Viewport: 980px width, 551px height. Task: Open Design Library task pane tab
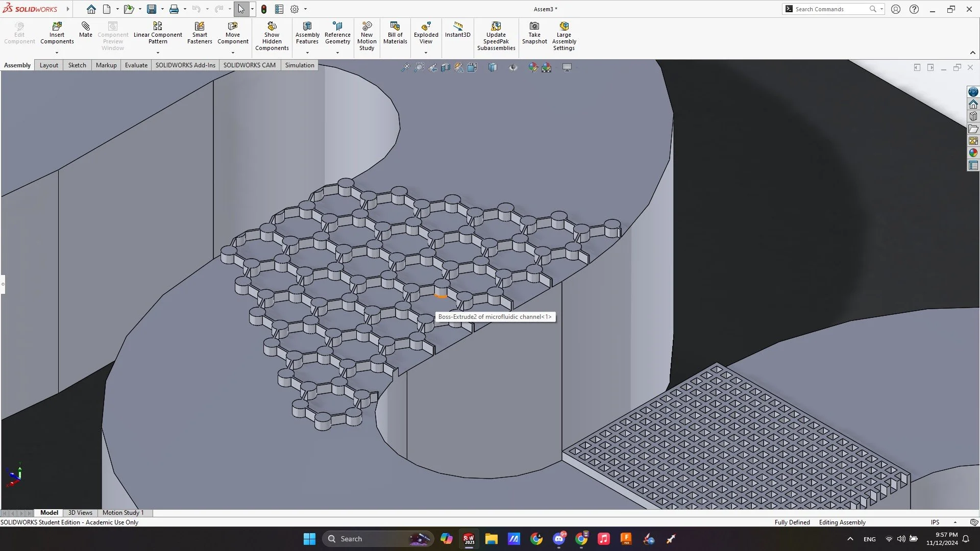(x=973, y=116)
